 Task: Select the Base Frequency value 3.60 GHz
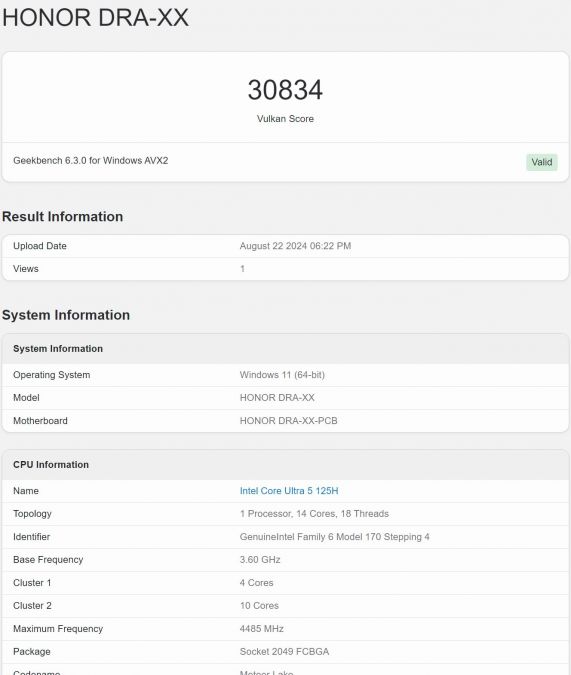tap(260, 560)
